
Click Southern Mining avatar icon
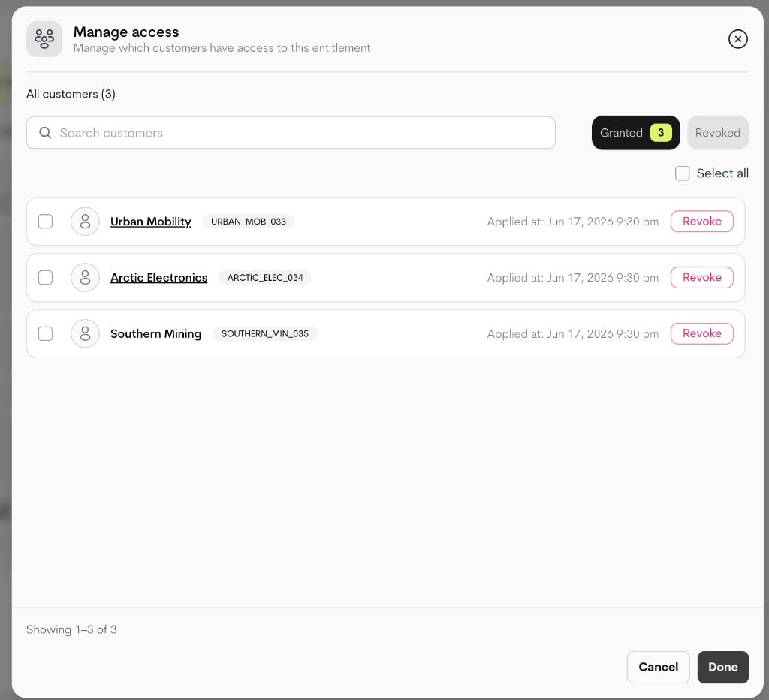85,333
